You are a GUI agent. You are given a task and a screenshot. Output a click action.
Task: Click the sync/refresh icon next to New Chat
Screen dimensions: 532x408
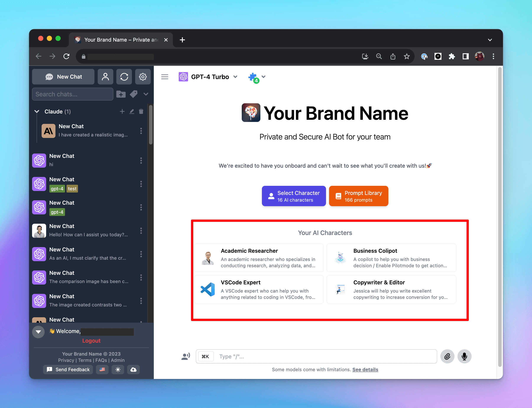124,76
